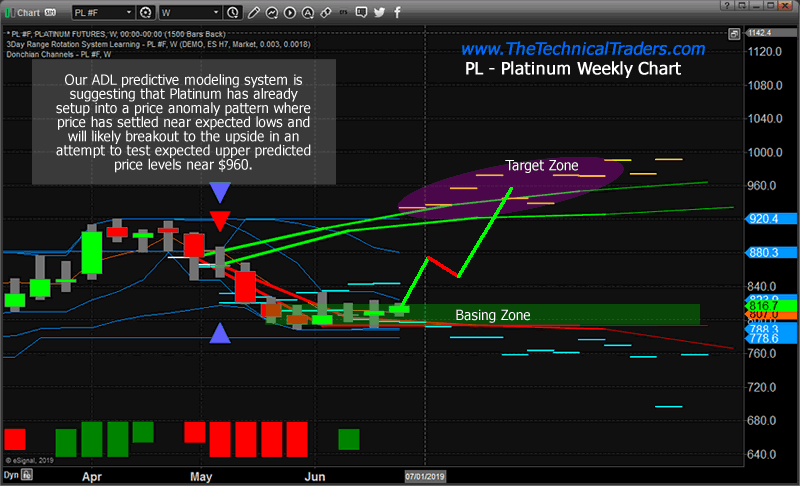Click the ADL predictive modeling text box
This screenshot has width=800, height=486.
tap(184, 122)
